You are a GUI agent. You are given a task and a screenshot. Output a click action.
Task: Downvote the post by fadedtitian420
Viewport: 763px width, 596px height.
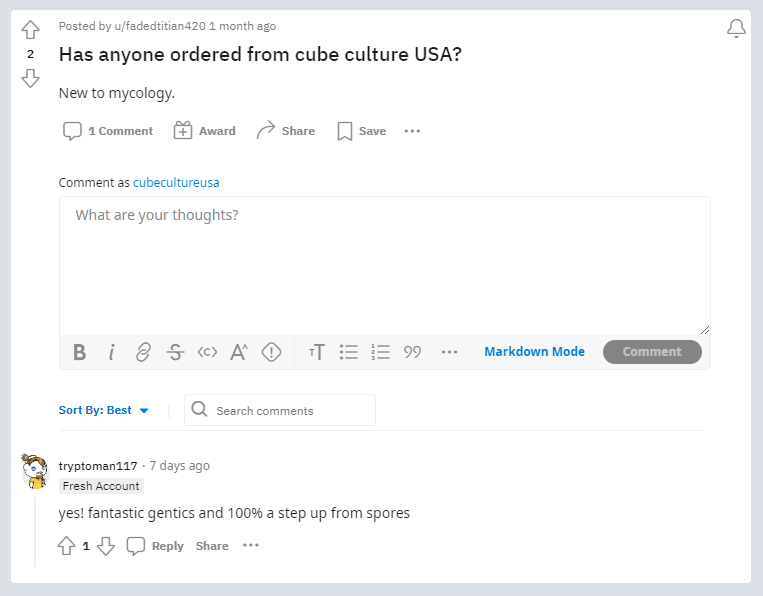[x=30, y=78]
